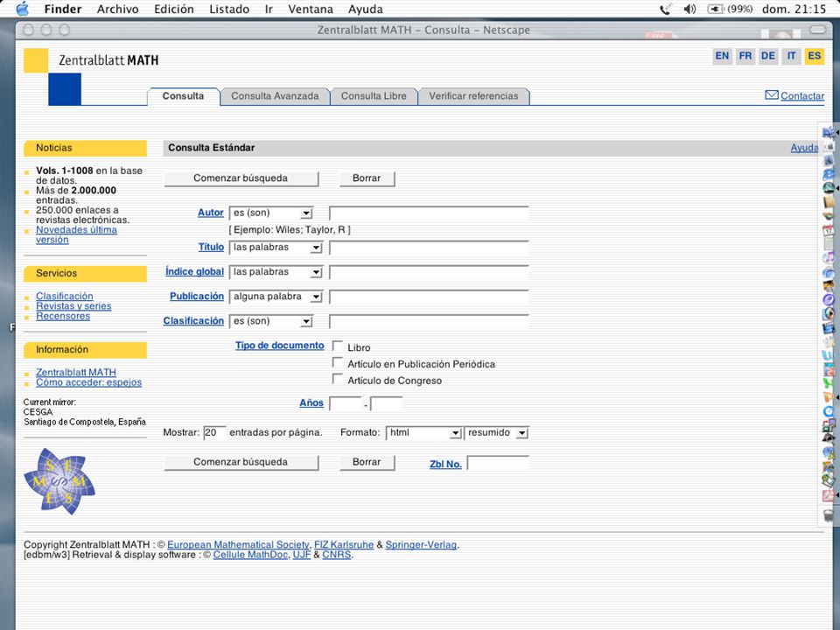The width and height of the screenshot is (840, 630).
Task: Click the Netscape icon in the Dock
Action: (829, 189)
